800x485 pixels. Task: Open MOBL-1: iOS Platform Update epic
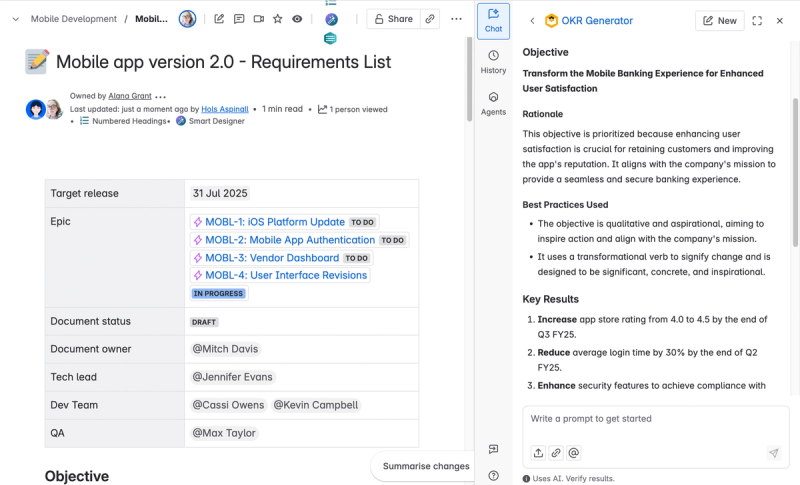click(x=275, y=222)
